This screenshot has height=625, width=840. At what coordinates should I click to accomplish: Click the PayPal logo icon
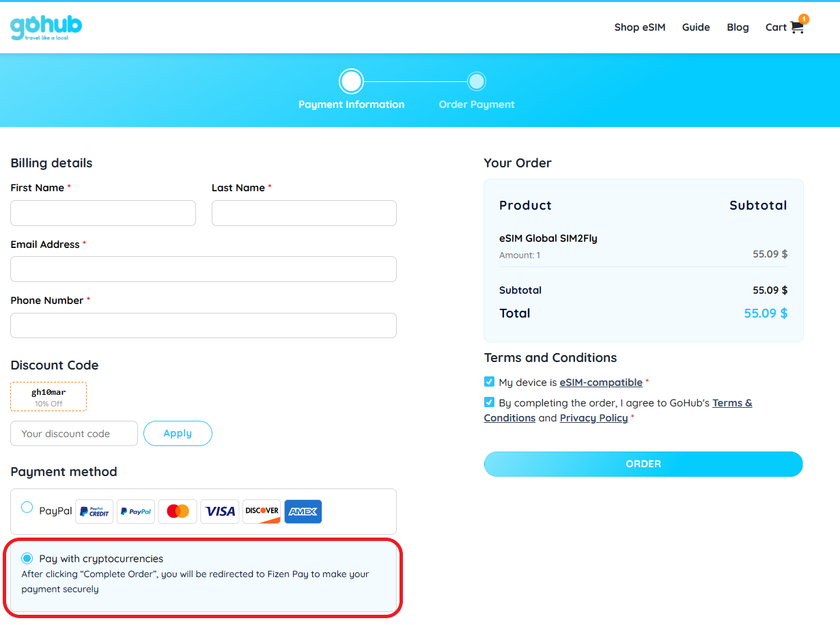[136, 512]
